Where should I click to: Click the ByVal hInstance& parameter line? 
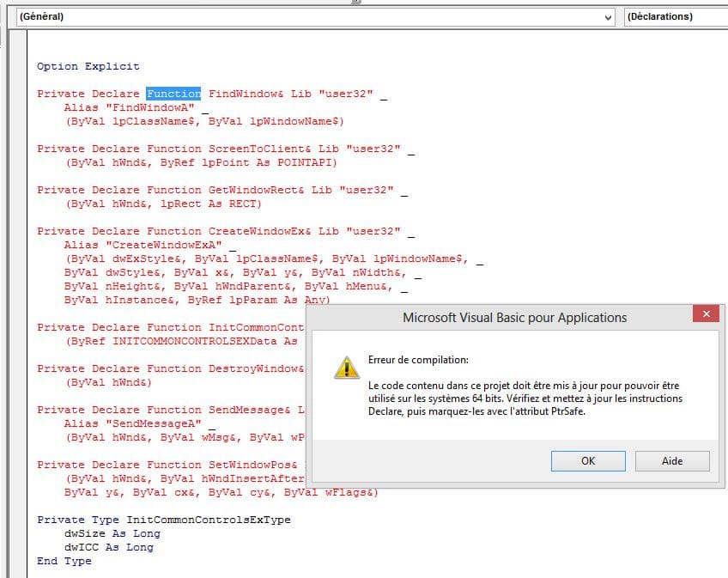point(197,300)
